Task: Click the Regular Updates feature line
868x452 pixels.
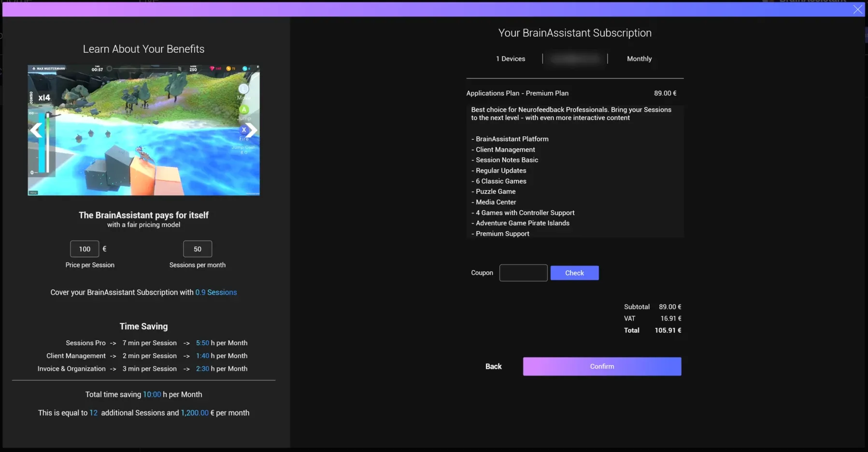Action: click(499, 171)
